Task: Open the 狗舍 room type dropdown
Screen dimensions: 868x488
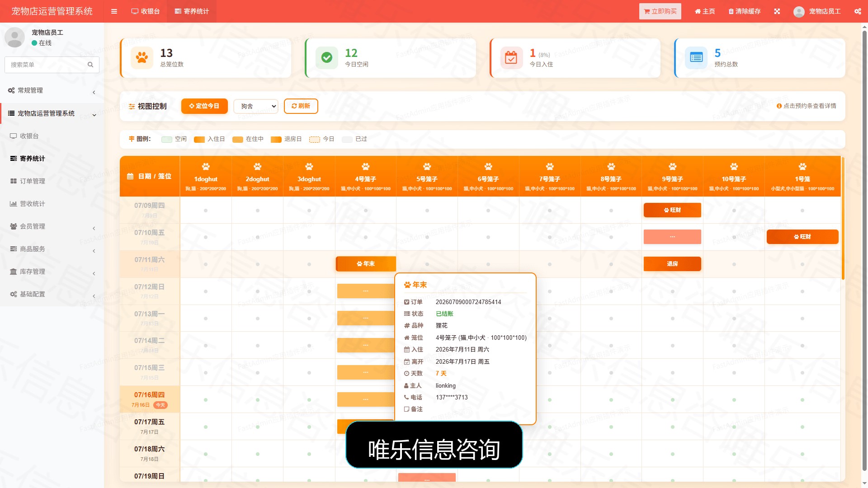Action: point(256,106)
